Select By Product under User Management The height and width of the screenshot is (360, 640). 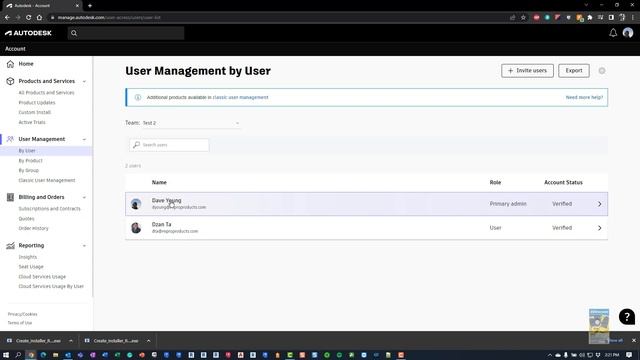click(x=30, y=161)
